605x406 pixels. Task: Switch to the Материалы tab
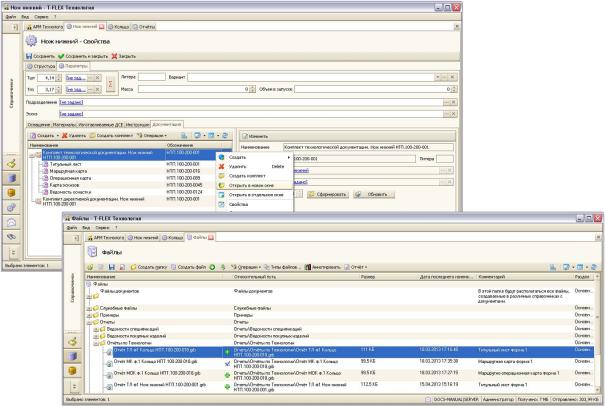point(64,125)
